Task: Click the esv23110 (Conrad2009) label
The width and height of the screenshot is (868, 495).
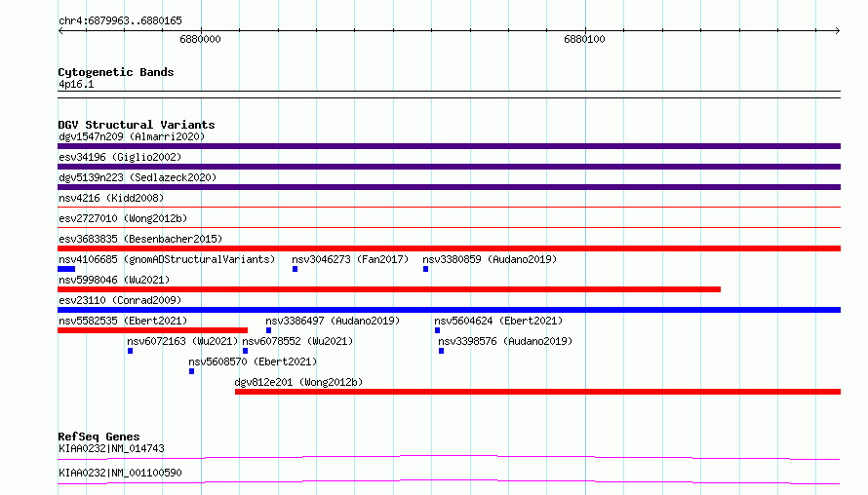Action: [x=120, y=300]
